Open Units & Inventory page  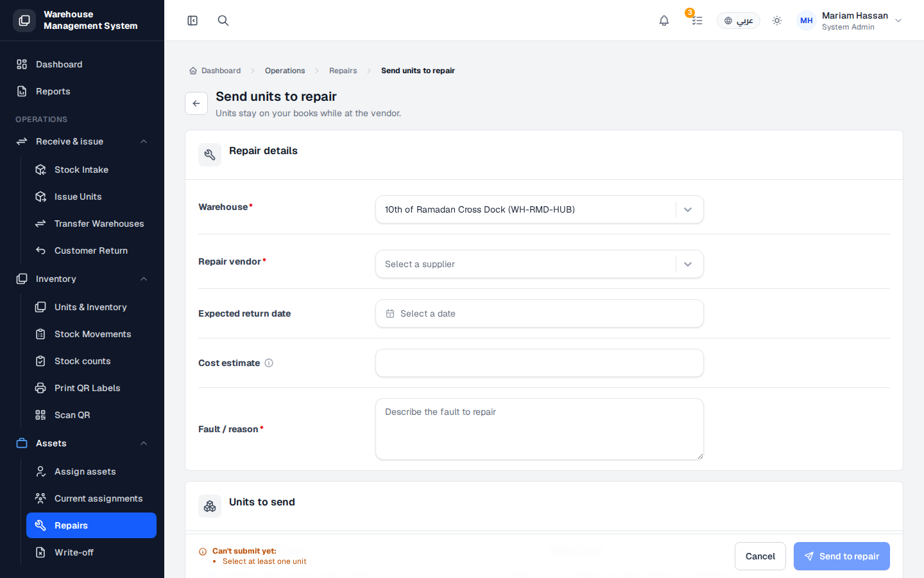(x=91, y=307)
